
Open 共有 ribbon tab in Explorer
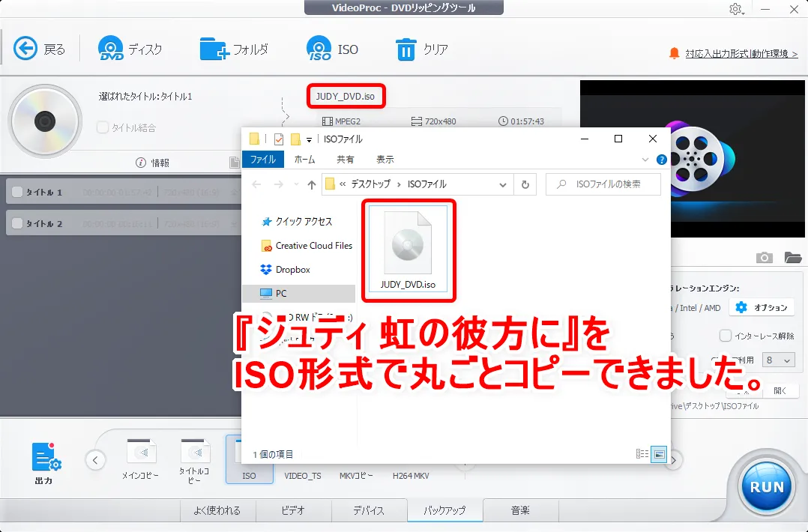(x=346, y=160)
